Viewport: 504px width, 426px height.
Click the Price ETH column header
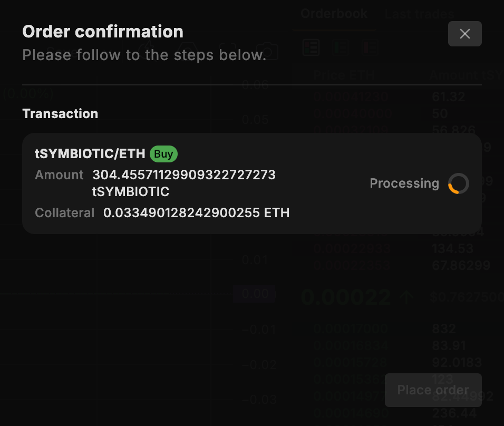pos(344,75)
